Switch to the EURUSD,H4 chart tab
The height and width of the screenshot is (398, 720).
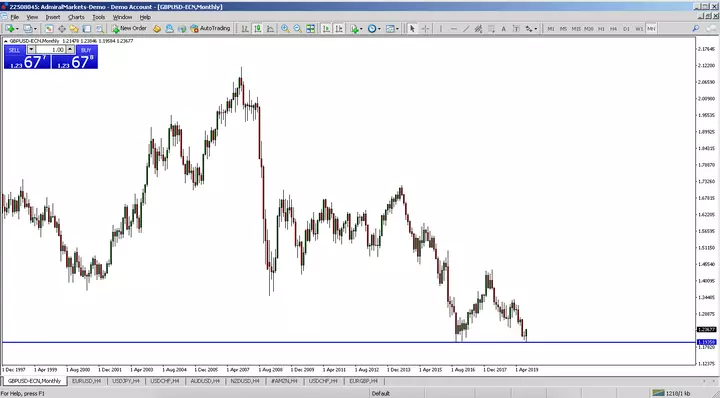[87, 381]
